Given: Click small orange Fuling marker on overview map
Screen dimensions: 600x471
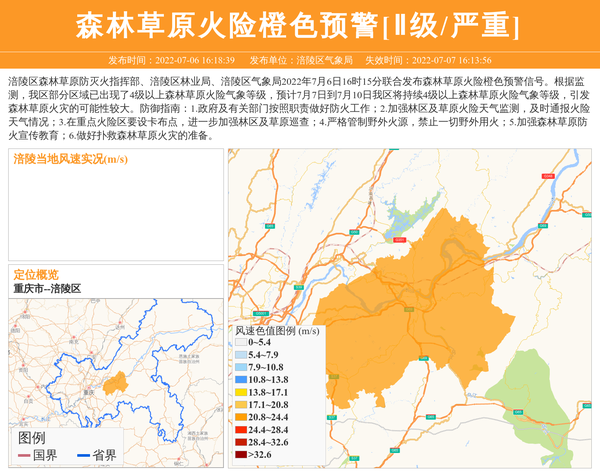Looking at the screenshot, I should coord(116,384).
